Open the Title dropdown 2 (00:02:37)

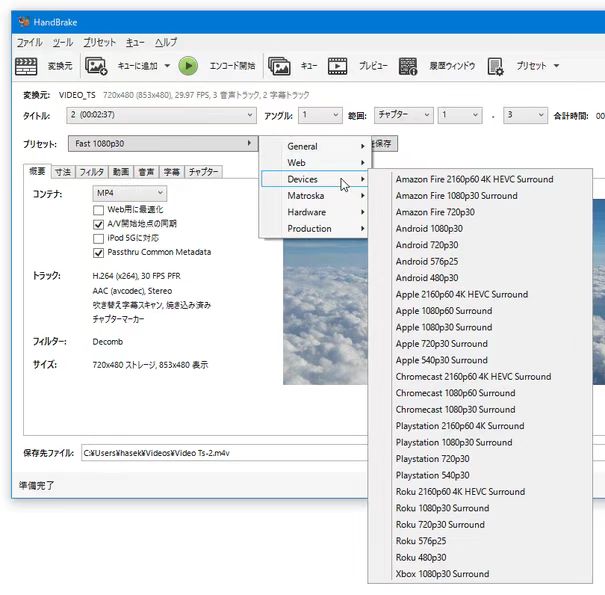(x=161, y=115)
